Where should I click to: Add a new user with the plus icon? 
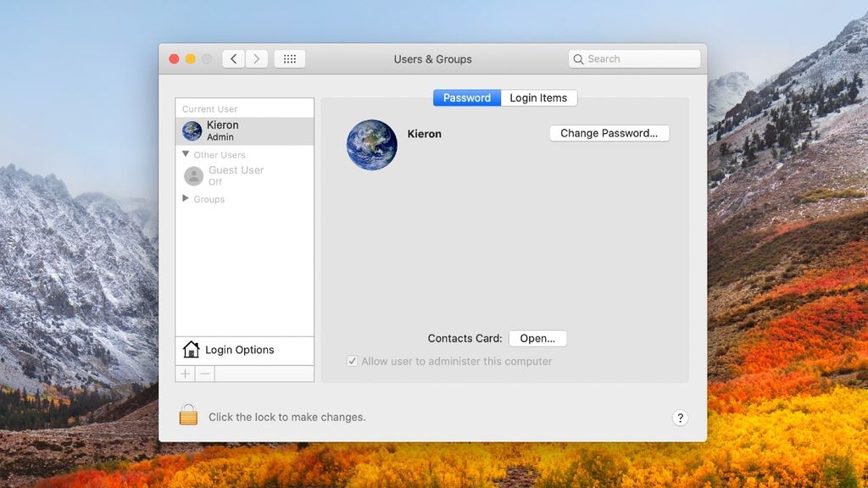point(184,374)
